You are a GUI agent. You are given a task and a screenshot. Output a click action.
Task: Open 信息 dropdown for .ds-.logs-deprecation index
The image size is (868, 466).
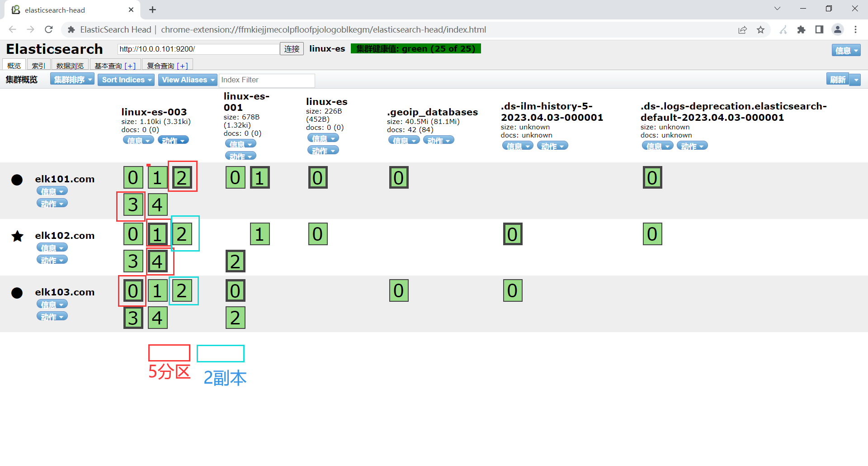click(657, 146)
